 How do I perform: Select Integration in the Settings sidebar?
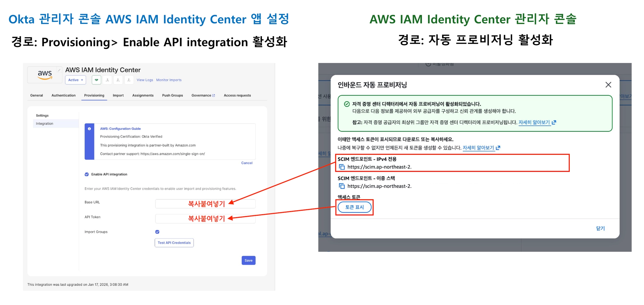pyautogui.click(x=56, y=124)
